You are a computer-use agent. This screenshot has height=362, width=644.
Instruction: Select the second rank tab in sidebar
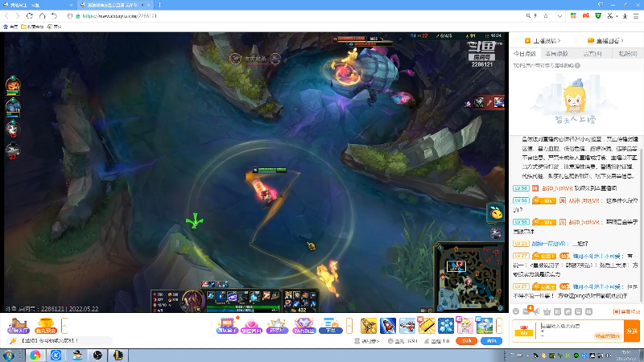pyautogui.click(x=556, y=53)
